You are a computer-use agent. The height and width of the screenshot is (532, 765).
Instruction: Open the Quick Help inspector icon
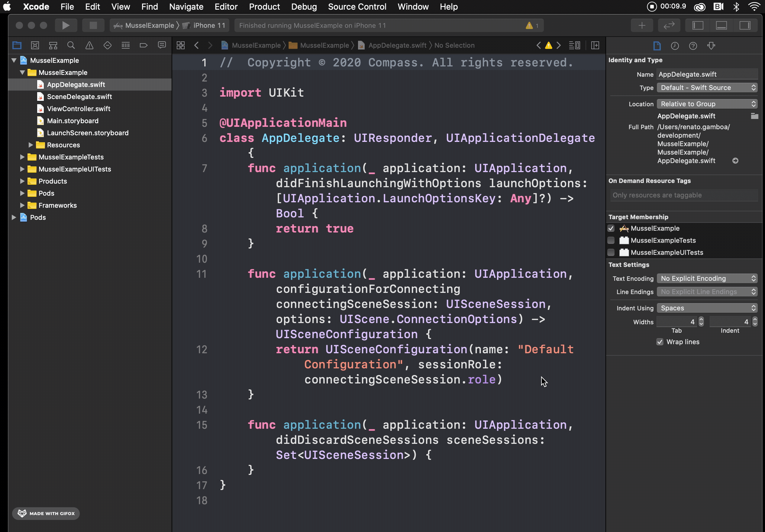pyautogui.click(x=693, y=46)
